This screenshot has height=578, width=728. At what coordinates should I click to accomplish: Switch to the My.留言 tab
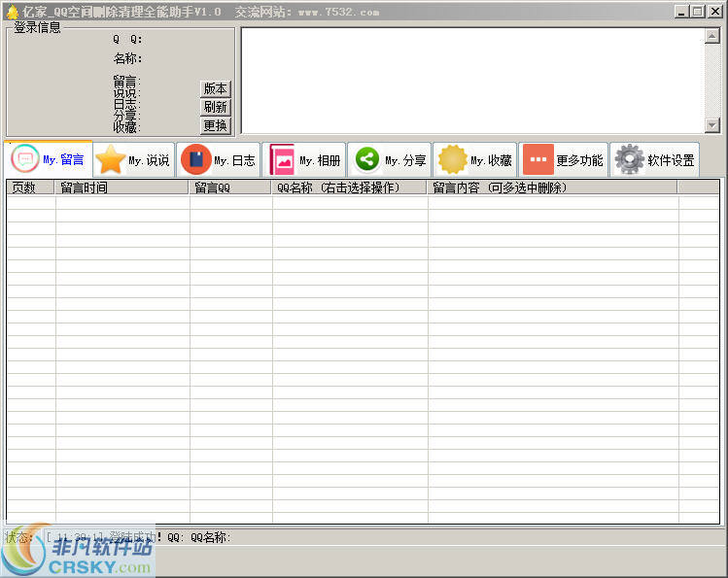(x=49, y=159)
